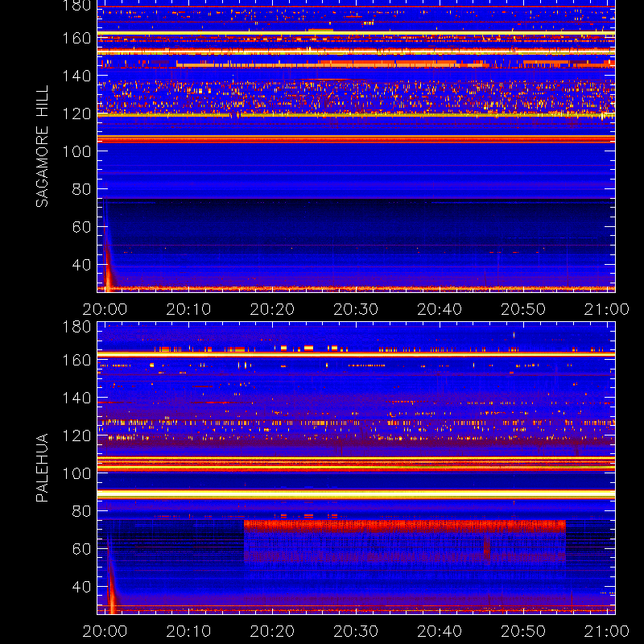644x644 pixels.
Task: Select the 60 label on Sagamore Hill axis
Action: tap(81, 227)
